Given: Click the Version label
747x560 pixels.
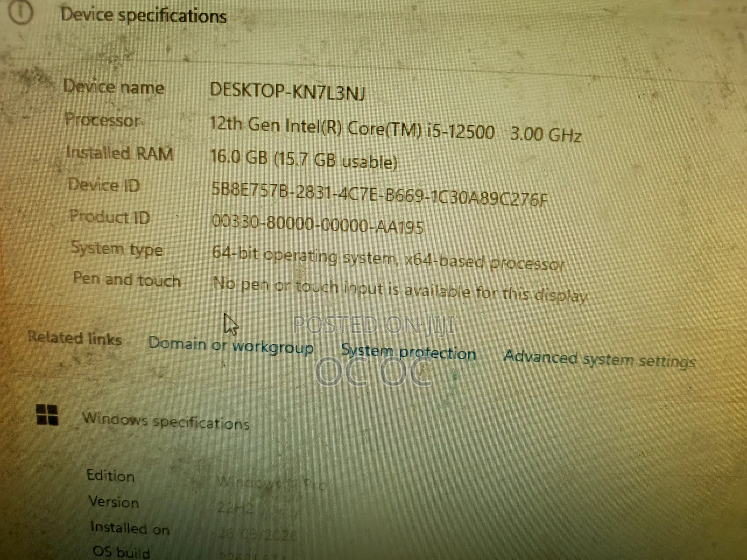Looking at the screenshot, I should (114, 502).
